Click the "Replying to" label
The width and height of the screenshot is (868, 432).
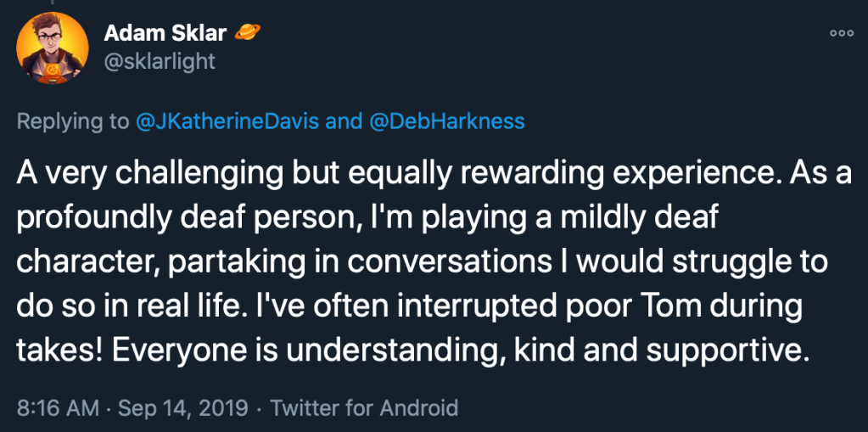[73, 121]
